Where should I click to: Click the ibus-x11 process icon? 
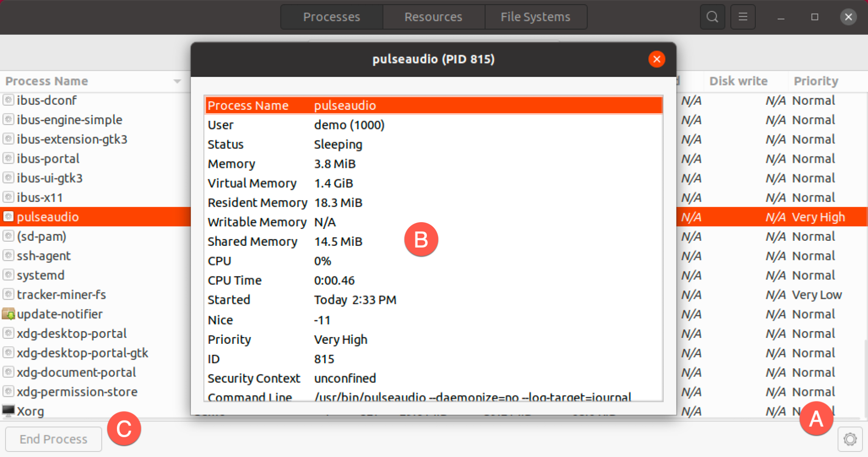click(x=8, y=197)
